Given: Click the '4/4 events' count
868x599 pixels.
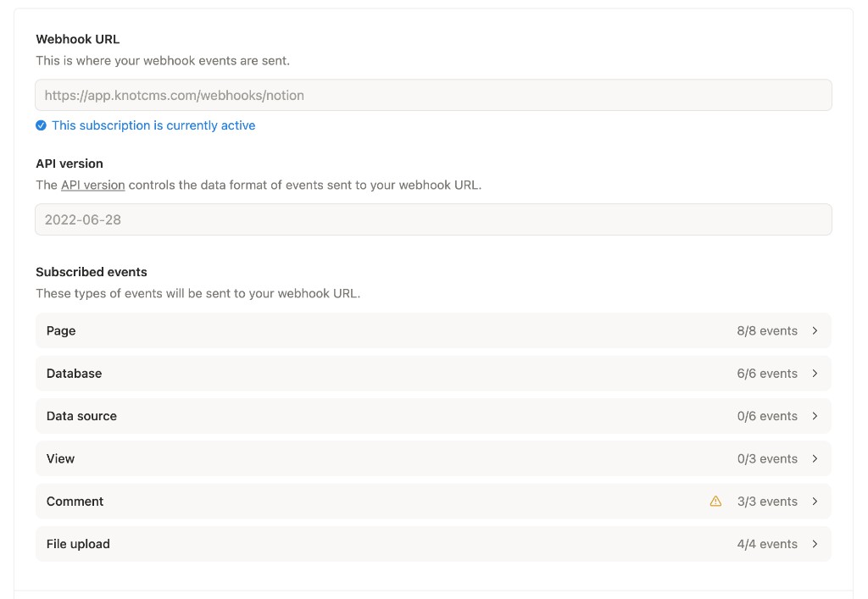Looking at the screenshot, I should [x=767, y=544].
